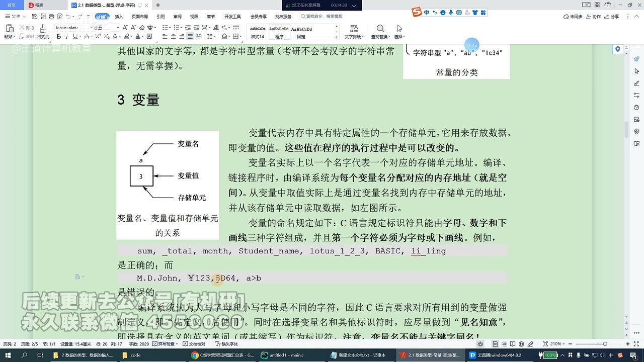
Task: Align paragraph text right
Action: pyautogui.click(x=182, y=36)
